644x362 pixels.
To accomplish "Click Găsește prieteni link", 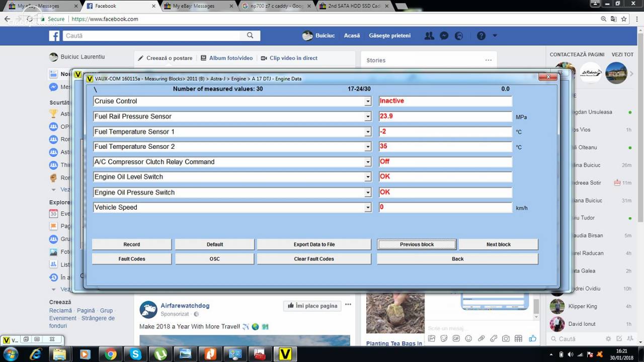I will pos(390,36).
